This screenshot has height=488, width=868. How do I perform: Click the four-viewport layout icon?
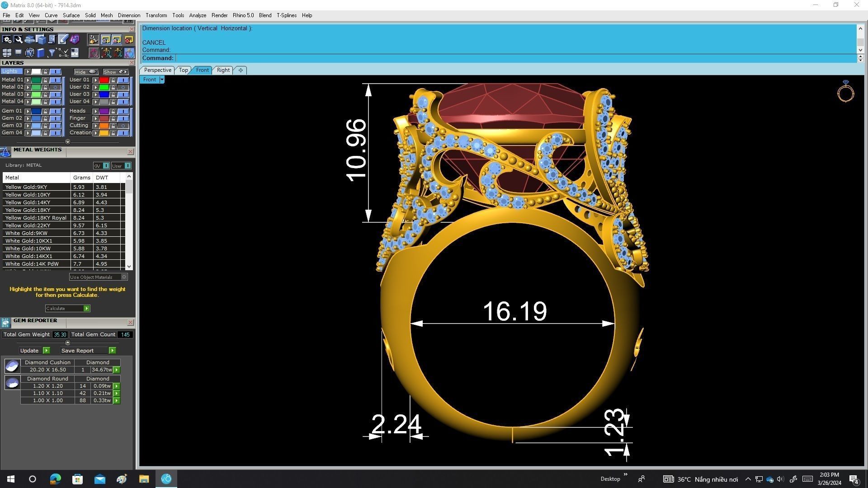(7, 53)
